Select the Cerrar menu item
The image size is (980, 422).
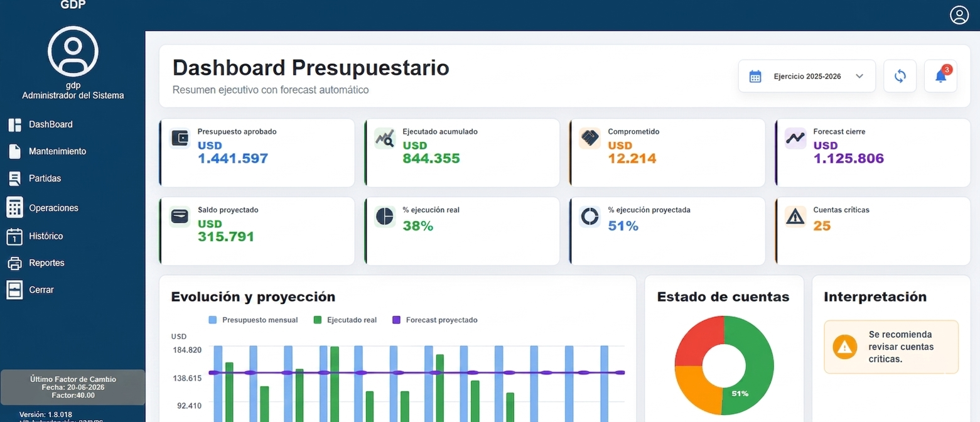(x=41, y=290)
